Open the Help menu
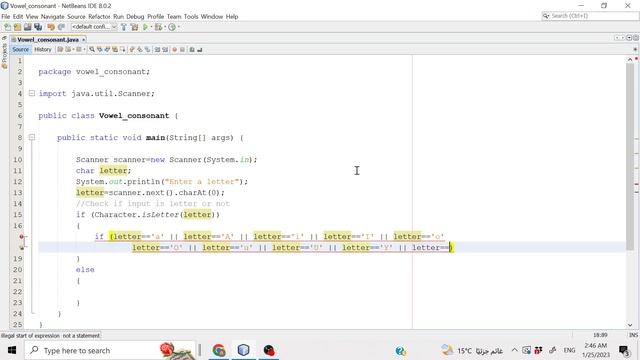 pyautogui.click(x=232, y=17)
